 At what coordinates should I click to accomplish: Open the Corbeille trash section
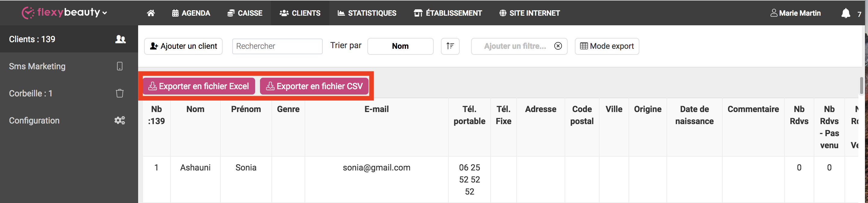pos(69,93)
